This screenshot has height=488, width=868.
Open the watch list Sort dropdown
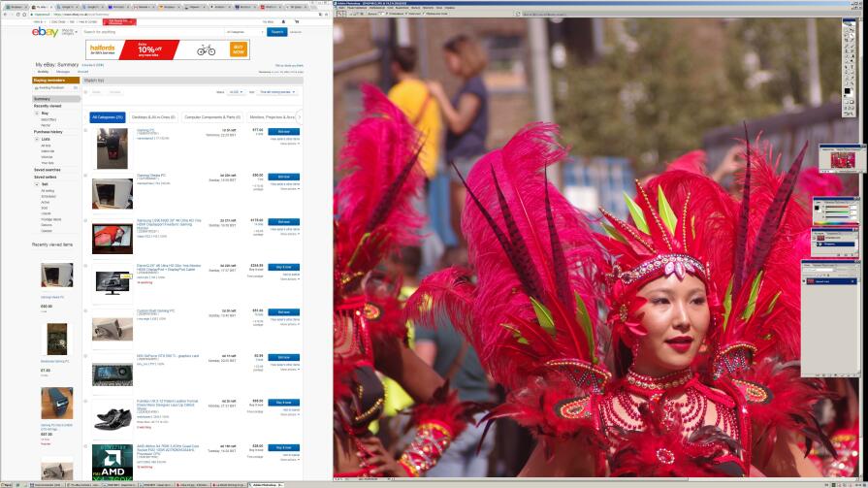(x=278, y=92)
